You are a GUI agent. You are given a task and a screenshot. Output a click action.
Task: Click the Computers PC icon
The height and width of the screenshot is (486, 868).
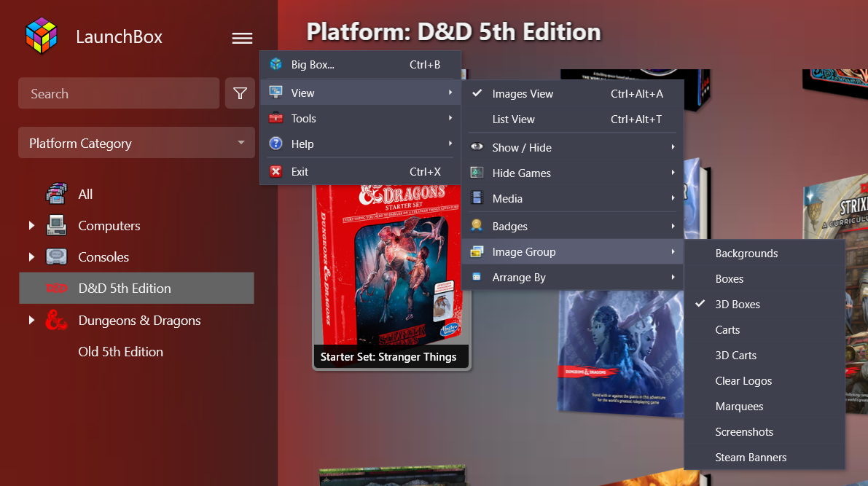pos(56,225)
